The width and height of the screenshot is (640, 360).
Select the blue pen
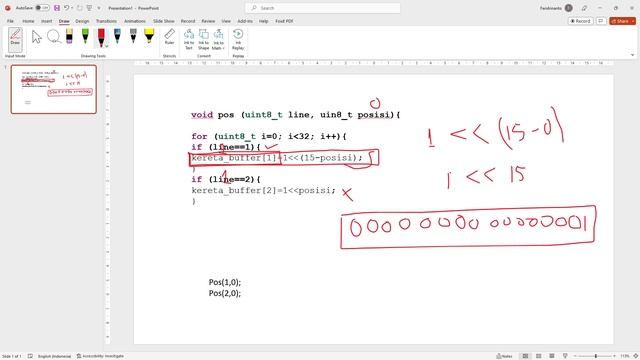[x=117, y=36]
